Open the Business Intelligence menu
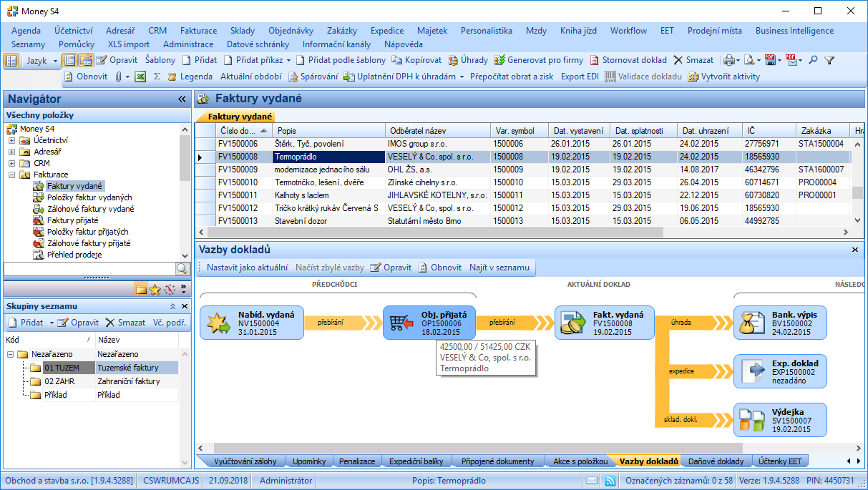 click(794, 31)
